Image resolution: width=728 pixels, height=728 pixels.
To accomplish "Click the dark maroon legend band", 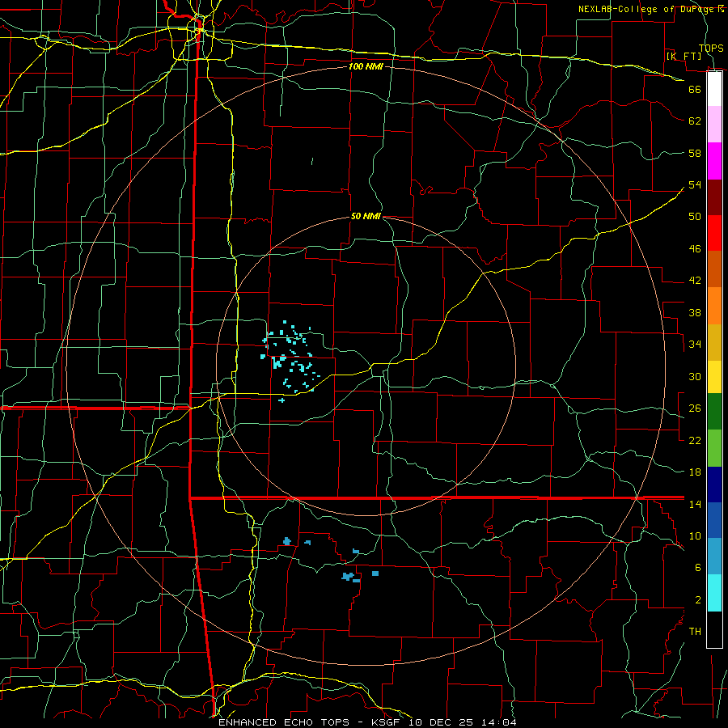I will pyautogui.click(x=714, y=197).
